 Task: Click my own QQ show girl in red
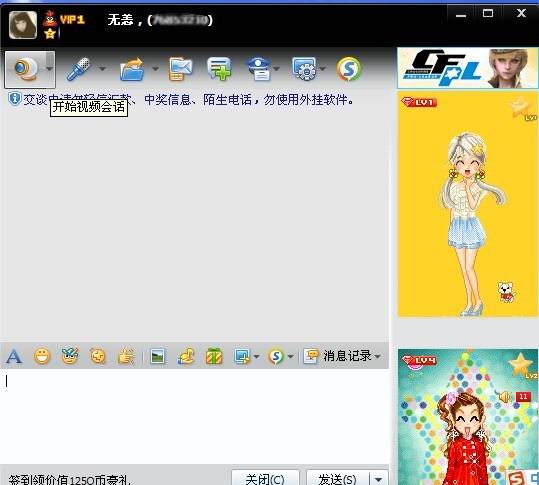coord(468,438)
